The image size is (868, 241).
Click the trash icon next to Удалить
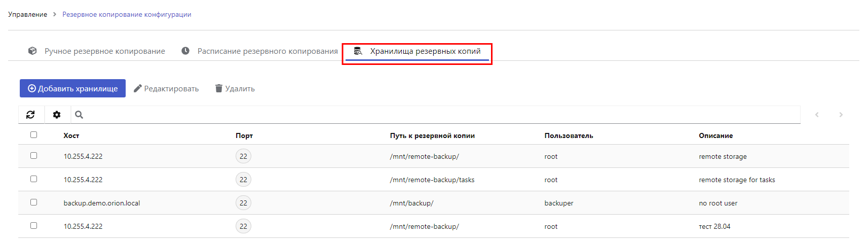tap(219, 88)
